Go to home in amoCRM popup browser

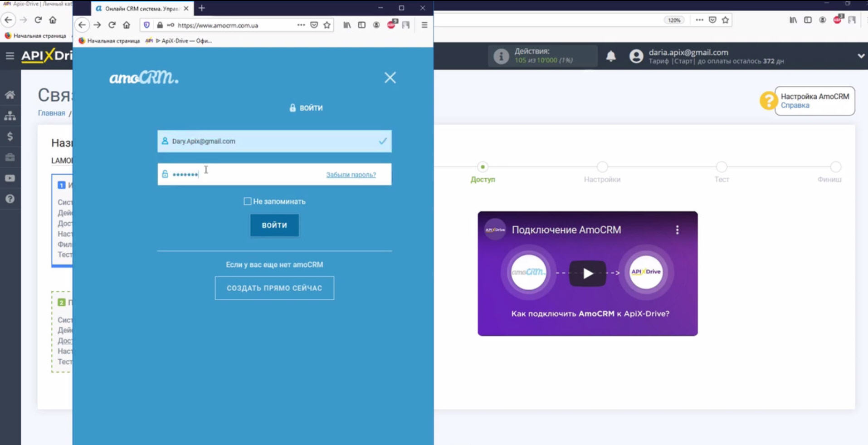(127, 25)
